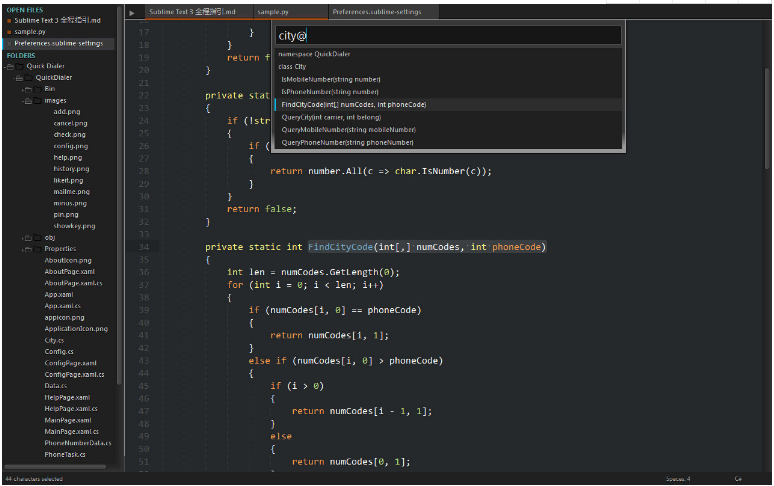Click the Goto Anything input field

448,36
